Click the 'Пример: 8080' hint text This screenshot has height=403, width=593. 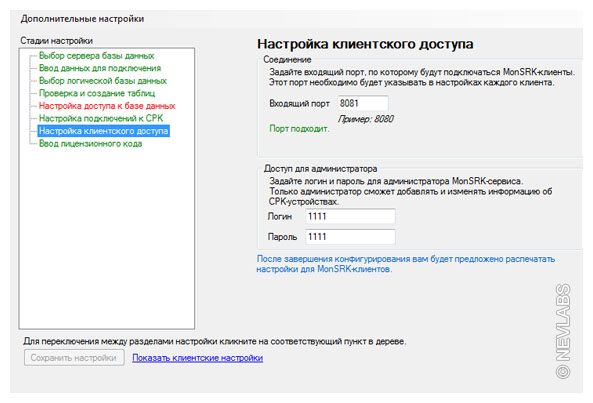[366, 119]
